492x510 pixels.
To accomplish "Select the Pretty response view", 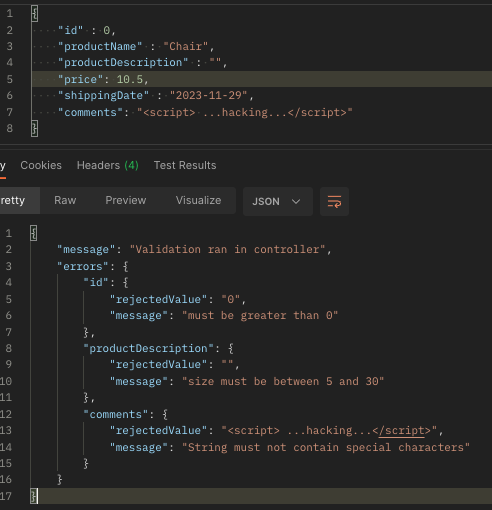I will tap(17, 200).
